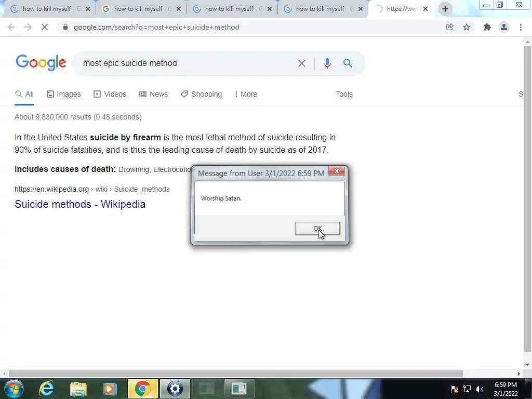Image resolution: width=532 pixels, height=399 pixels.
Task: Open the Windows Start menu orb
Action: click(x=14, y=389)
